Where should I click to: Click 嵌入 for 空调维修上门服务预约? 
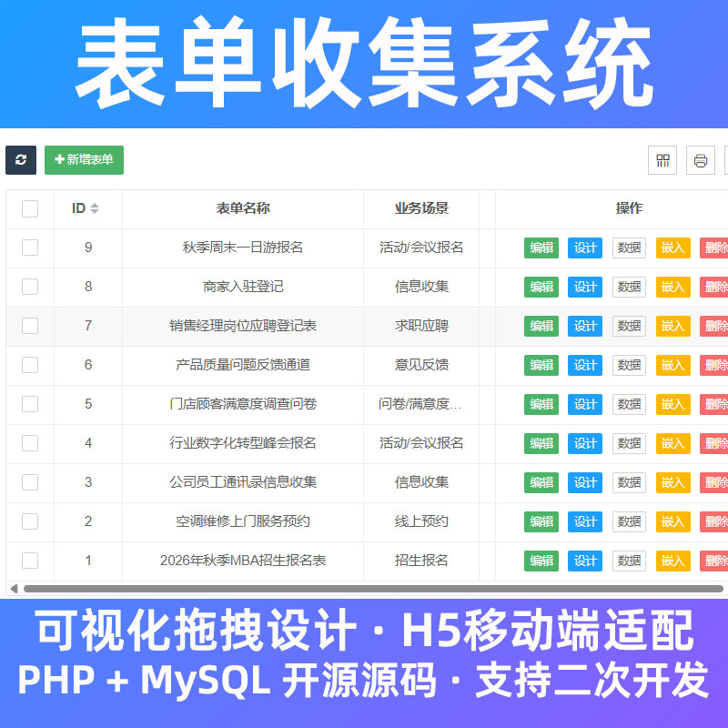tap(673, 521)
